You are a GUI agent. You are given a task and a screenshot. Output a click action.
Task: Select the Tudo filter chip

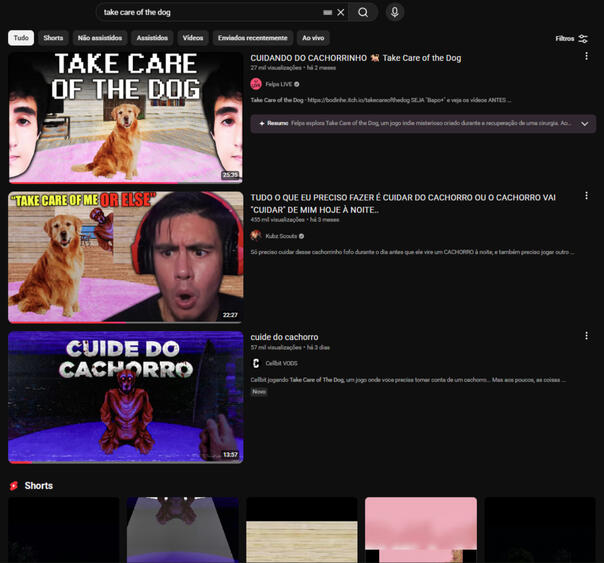(x=21, y=38)
